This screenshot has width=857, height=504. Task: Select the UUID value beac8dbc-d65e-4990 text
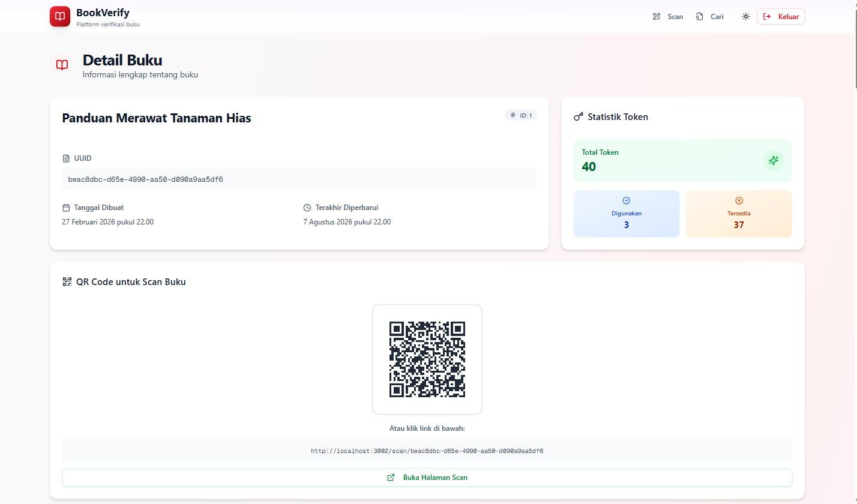click(146, 179)
